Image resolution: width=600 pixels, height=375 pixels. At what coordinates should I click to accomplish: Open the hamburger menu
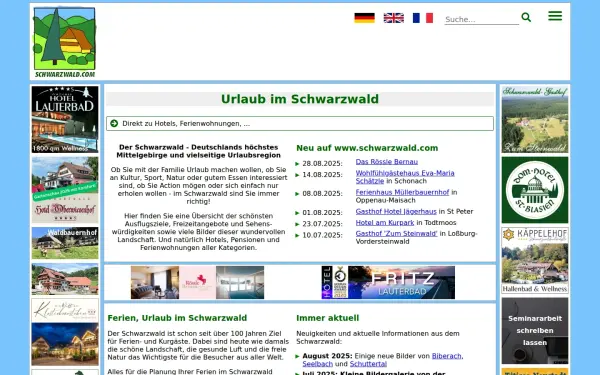click(555, 16)
